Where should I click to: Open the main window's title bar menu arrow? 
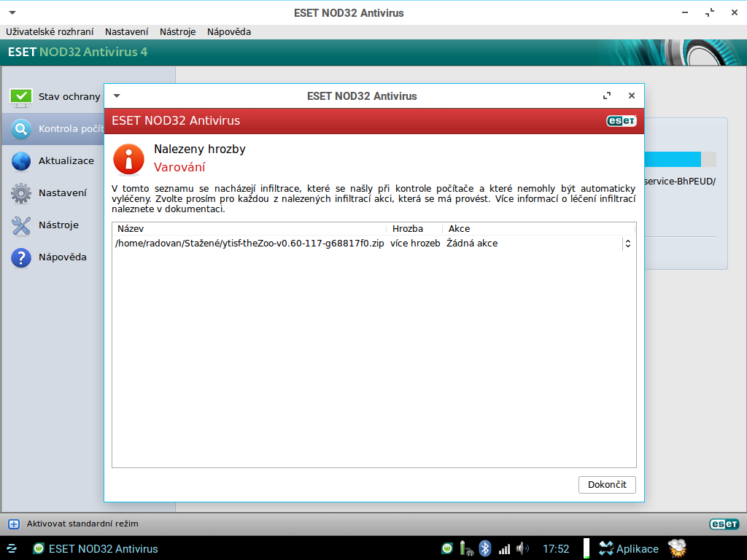(12, 13)
